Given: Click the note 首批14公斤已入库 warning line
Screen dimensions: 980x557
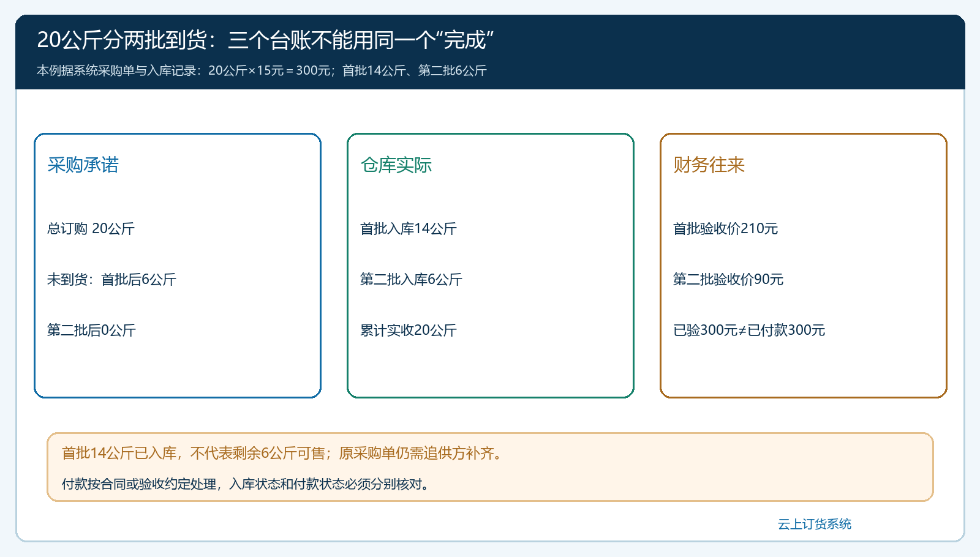Looking at the screenshot, I should coord(284,453).
